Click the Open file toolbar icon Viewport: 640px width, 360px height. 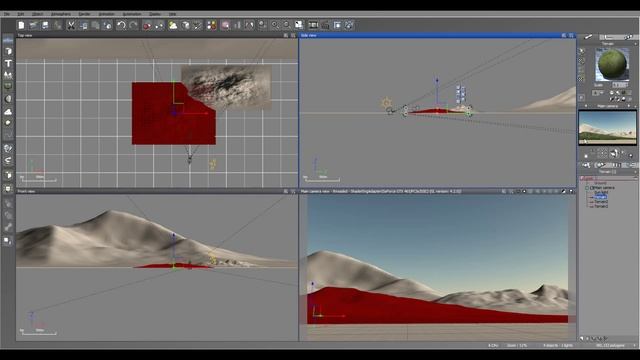click(x=33, y=25)
